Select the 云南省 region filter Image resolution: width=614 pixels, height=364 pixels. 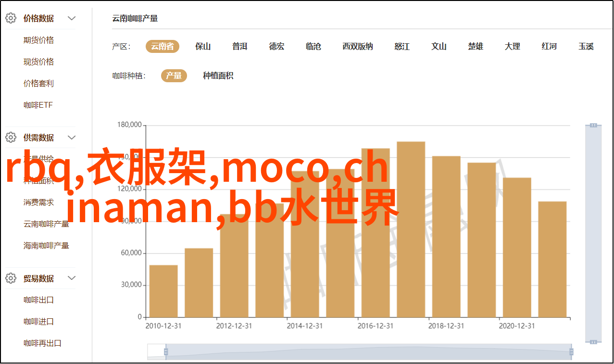(163, 47)
